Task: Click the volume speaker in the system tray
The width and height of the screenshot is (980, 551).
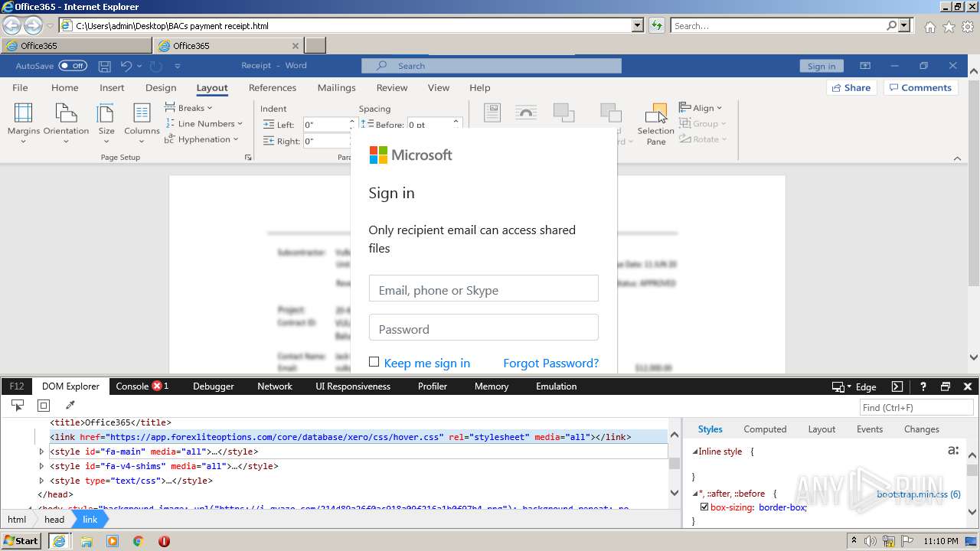Action: pos(871,541)
